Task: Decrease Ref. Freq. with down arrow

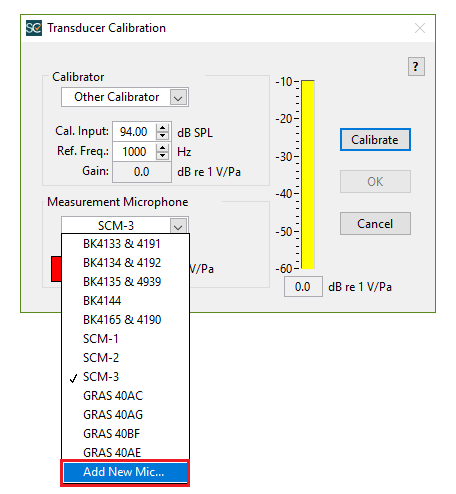Action: (162, 155)
